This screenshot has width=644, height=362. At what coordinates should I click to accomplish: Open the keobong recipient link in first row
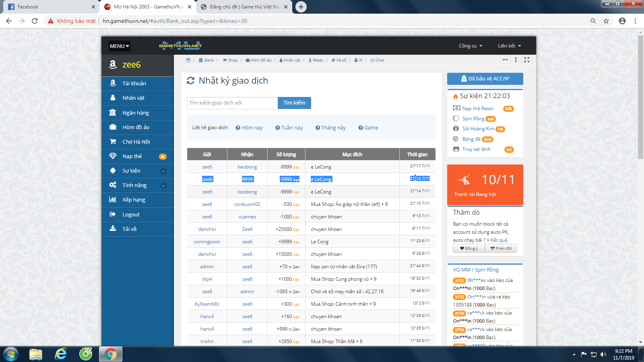click(x=247, y=167)
